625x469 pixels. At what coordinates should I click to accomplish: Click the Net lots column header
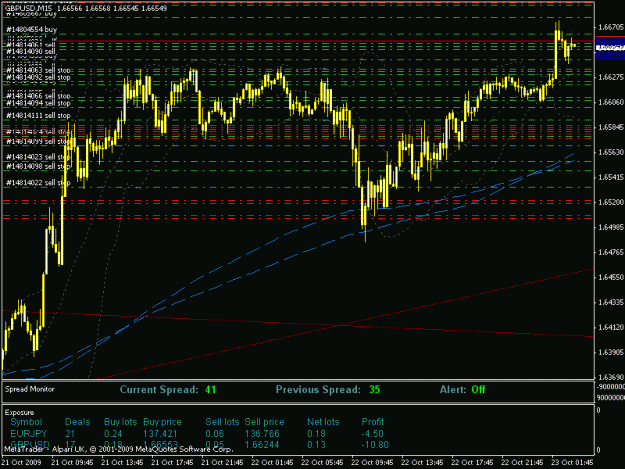(323, 422)
